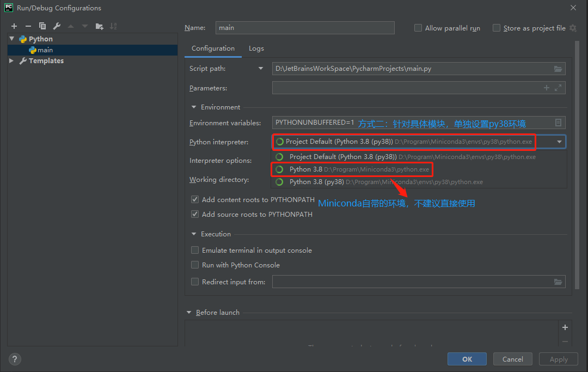588x372 pixels.
Task: Click the wrench Edit Templates icon
Action: pyautogui.click(x=57, y=26)
